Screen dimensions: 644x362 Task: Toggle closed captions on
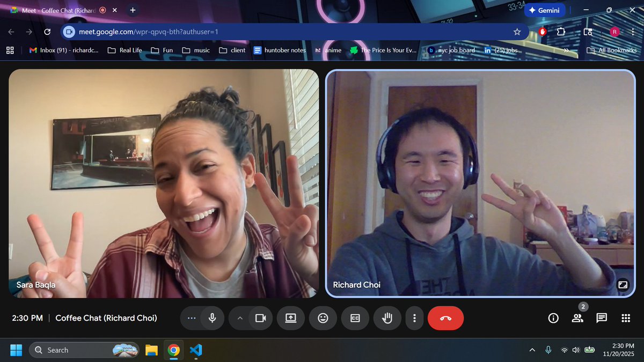[x=355, y=318]
